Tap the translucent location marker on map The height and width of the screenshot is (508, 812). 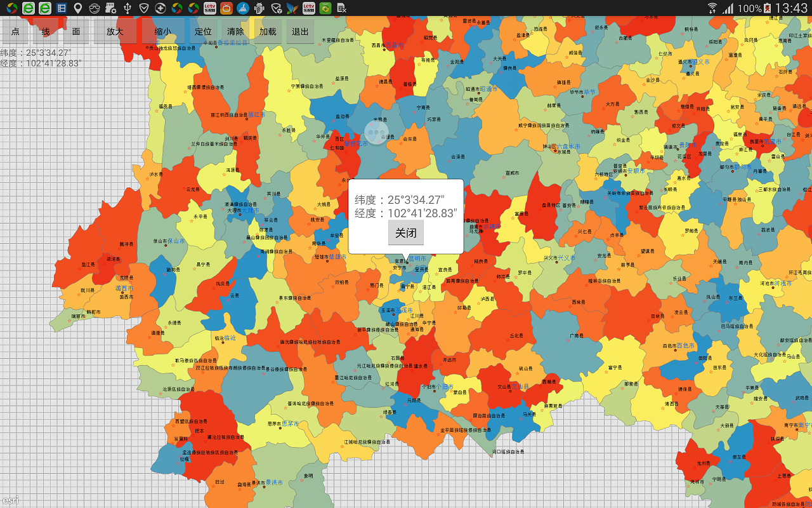pos(376,132)
